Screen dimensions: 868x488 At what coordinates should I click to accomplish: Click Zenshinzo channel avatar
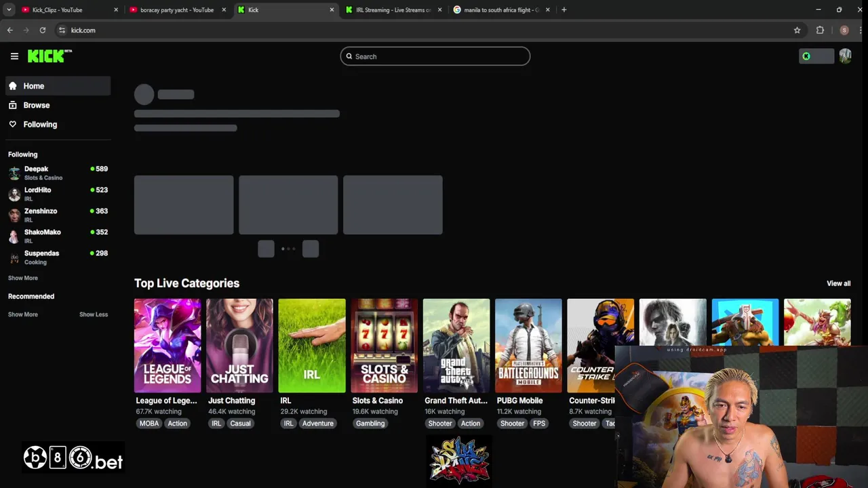point(14,215)
